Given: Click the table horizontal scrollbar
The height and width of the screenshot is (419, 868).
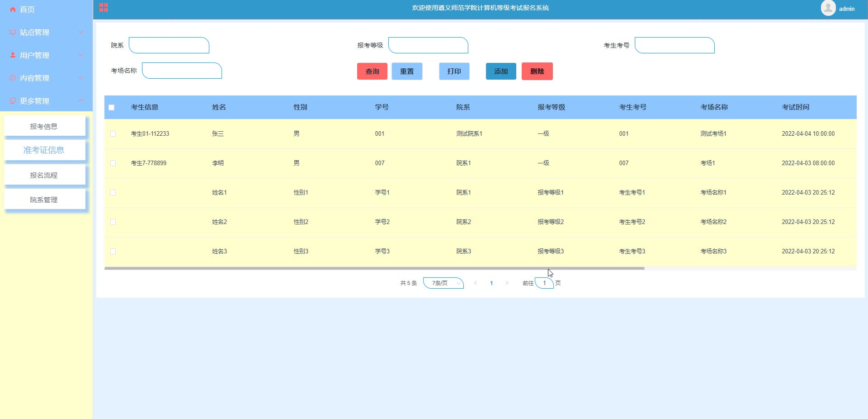Looking at the screenshot, I should (374, 268).
